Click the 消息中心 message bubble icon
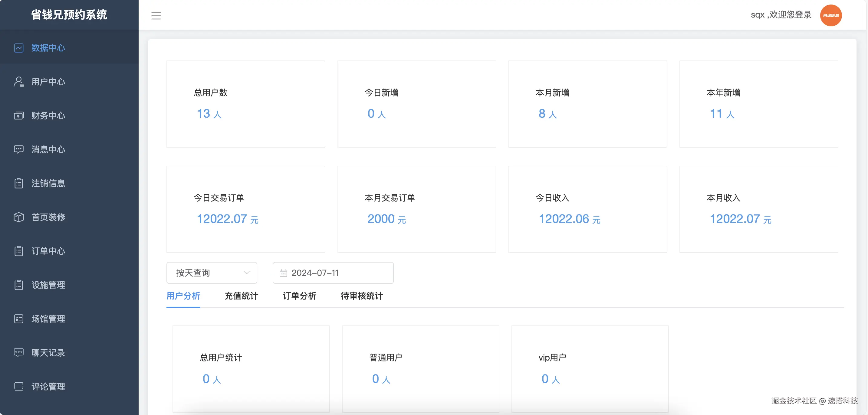Image resolution: width=868 pixels, height=415 pixels. click(19, 149)
